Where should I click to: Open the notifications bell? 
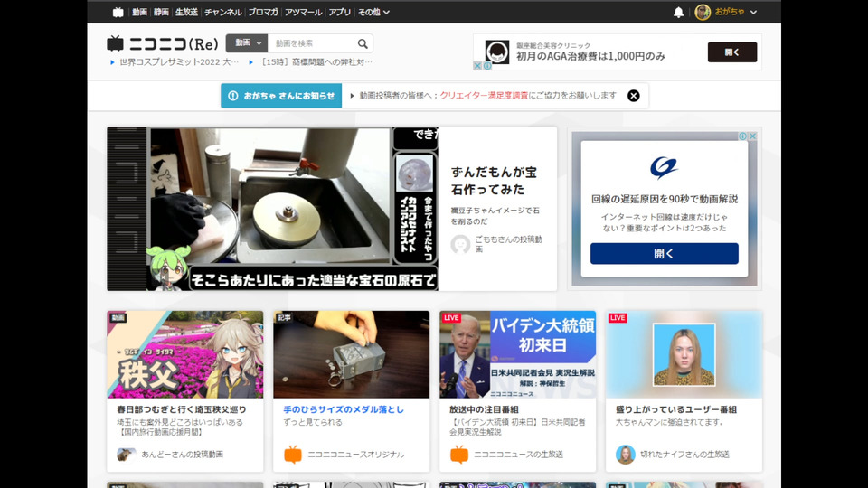click(678, 12)
